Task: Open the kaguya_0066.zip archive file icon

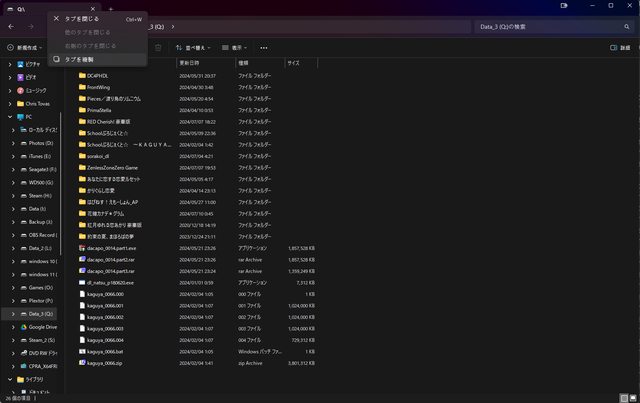Action: pyautogui.click(x=83, y=362)
